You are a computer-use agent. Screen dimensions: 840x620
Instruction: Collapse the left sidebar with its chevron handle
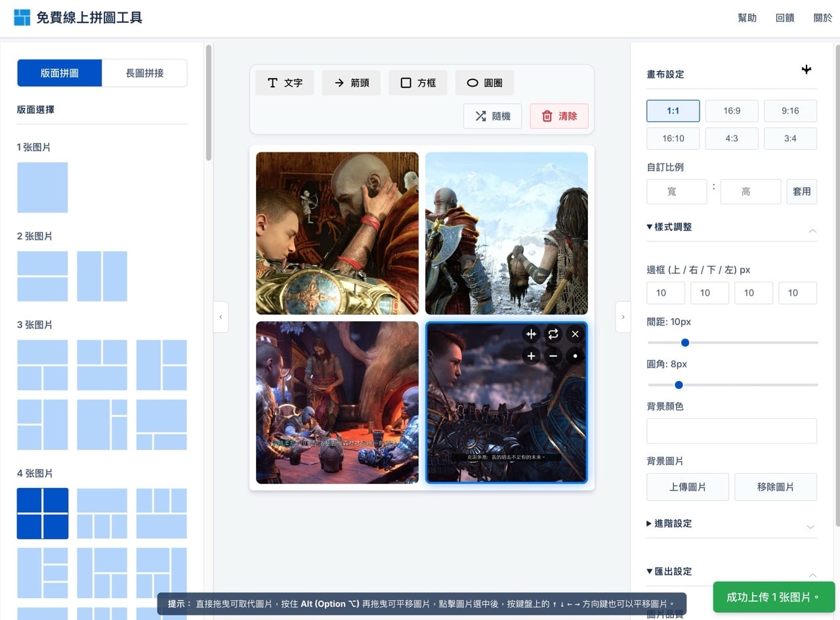pos(220,317)
